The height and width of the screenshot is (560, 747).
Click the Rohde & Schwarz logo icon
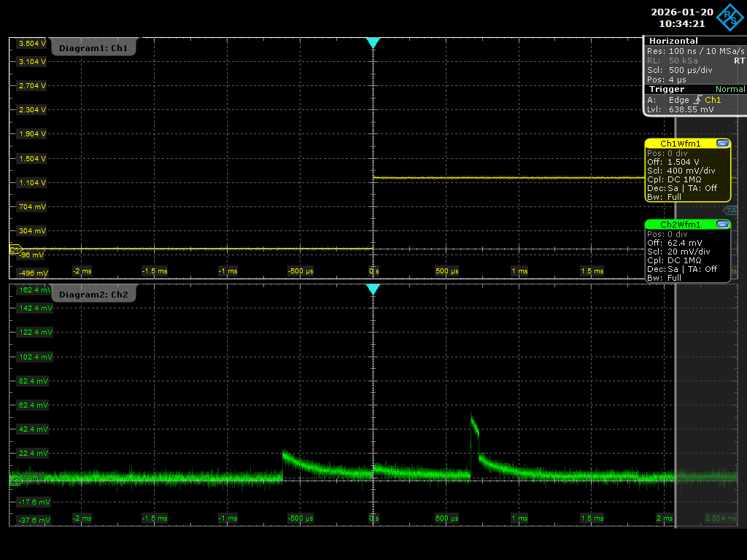[729, 17]
